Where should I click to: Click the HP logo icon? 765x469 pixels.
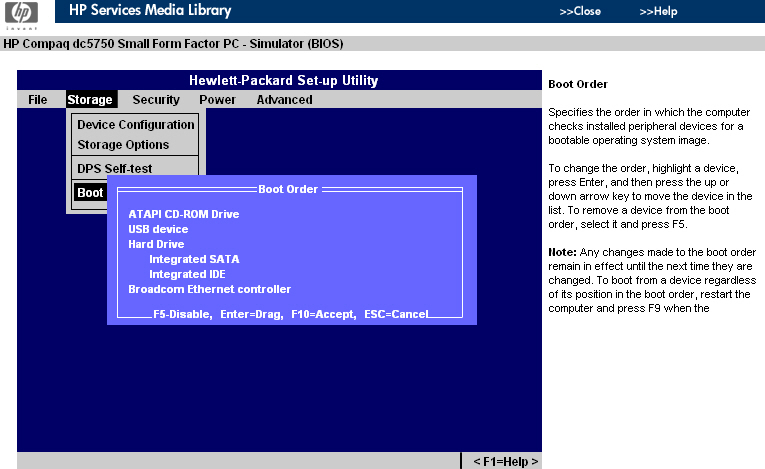21,14
